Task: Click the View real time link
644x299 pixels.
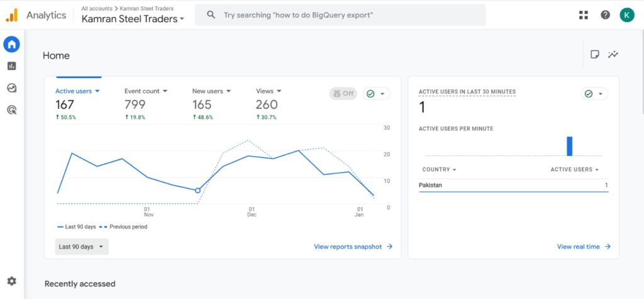Action: pyautogui.click(x=583, y=247)
